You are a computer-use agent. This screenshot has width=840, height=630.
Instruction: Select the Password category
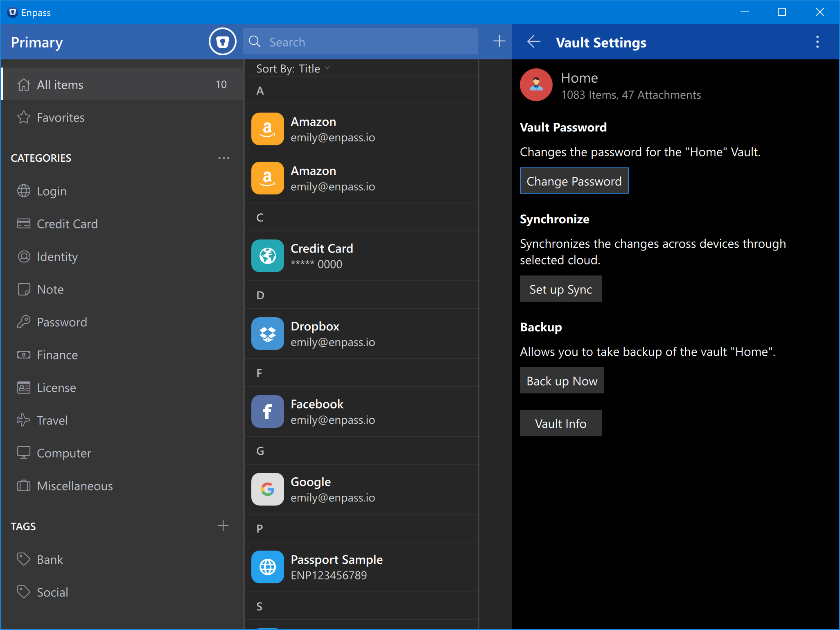[122, 322]
